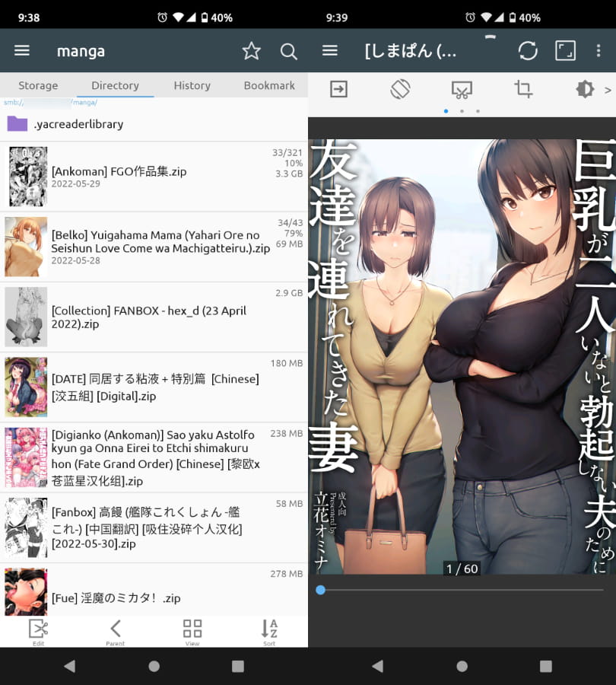Tap the smb path breadcrumb ending in /manga/

[50, 102]
